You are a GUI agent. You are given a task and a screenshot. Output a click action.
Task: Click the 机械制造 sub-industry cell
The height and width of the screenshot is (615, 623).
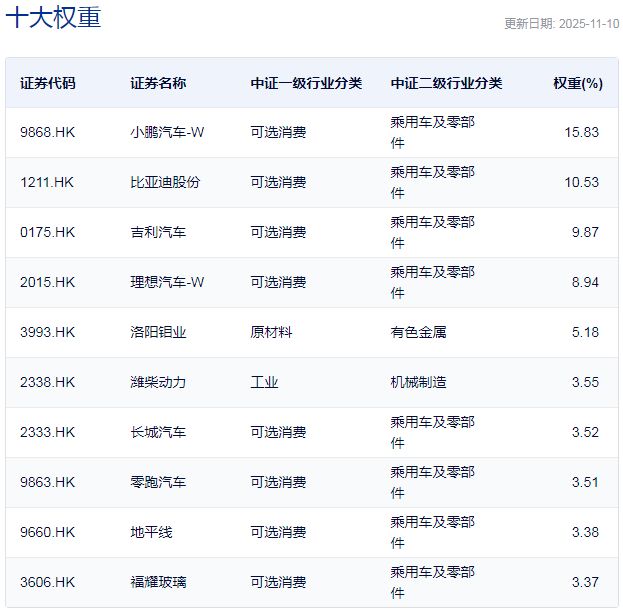tap(418, 383)
